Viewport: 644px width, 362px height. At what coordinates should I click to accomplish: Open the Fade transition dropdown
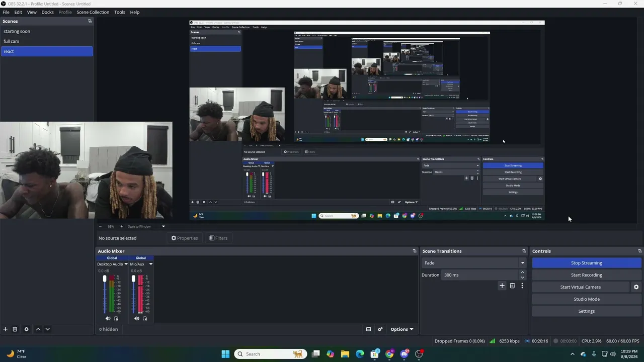point(474,263)
